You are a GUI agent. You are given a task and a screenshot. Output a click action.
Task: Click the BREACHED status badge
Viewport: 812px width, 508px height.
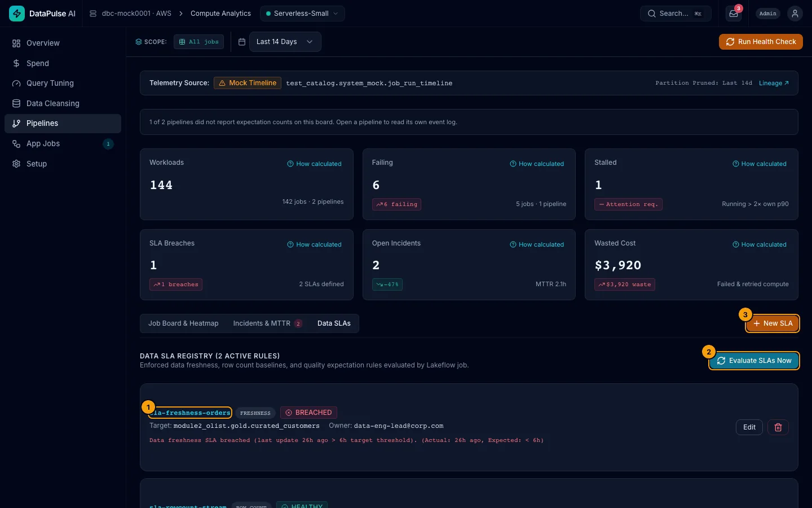tap(308, 413)
